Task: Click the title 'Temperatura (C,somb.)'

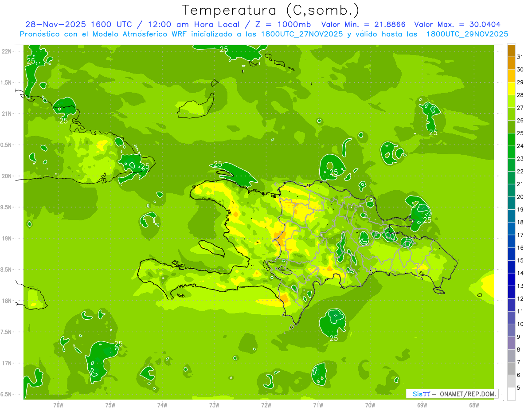Action: coord(271,10)
